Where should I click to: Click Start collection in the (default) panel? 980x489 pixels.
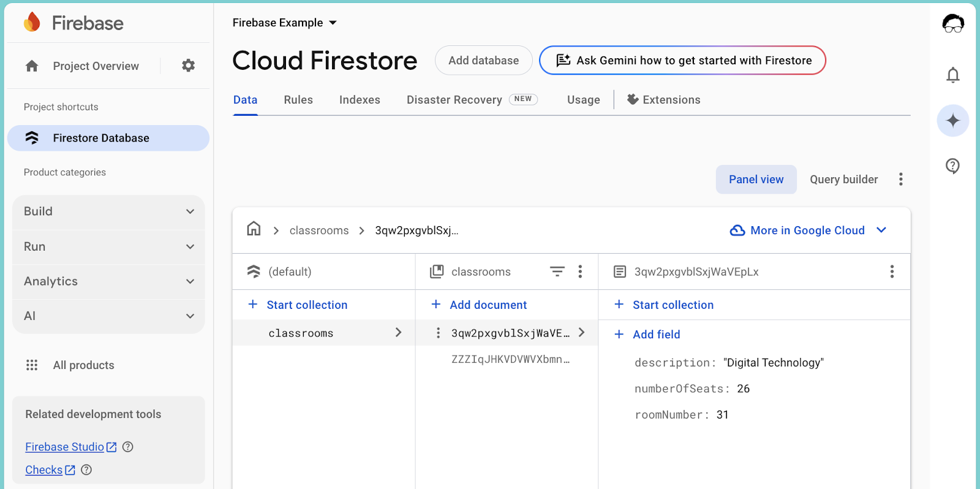click(298, 305)
